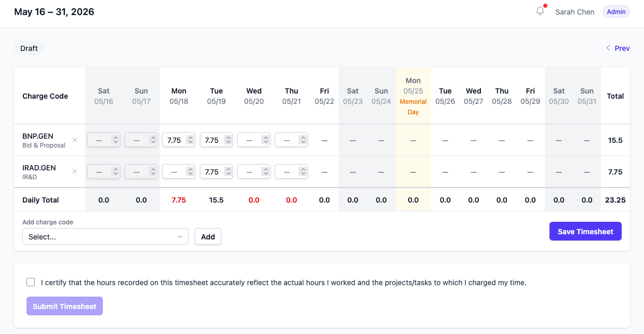Image resolution: width=644 pixels, height=334 pixels.
Task: Click the Charge Code column header
Action: 45,96
